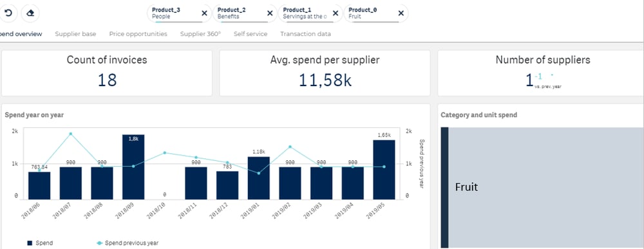This screenshot has height=249, width=644.
Task: Switch to the Supplier base tab
Action: (x=75, y=34)
